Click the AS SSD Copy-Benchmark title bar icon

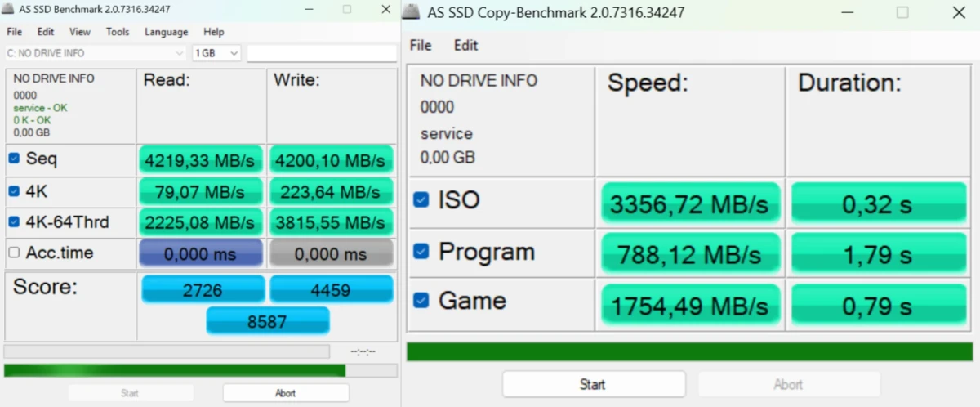pos(412,11)
